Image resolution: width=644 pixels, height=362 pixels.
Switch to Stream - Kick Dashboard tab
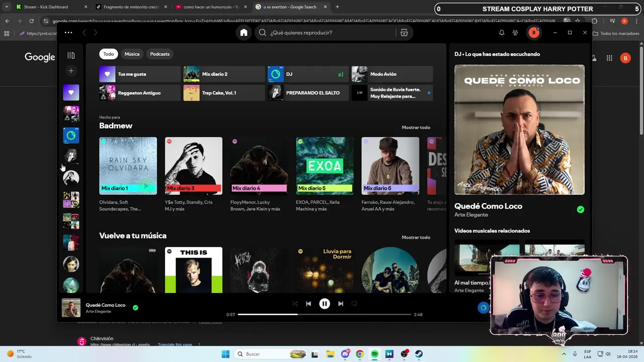pos(50,7)
